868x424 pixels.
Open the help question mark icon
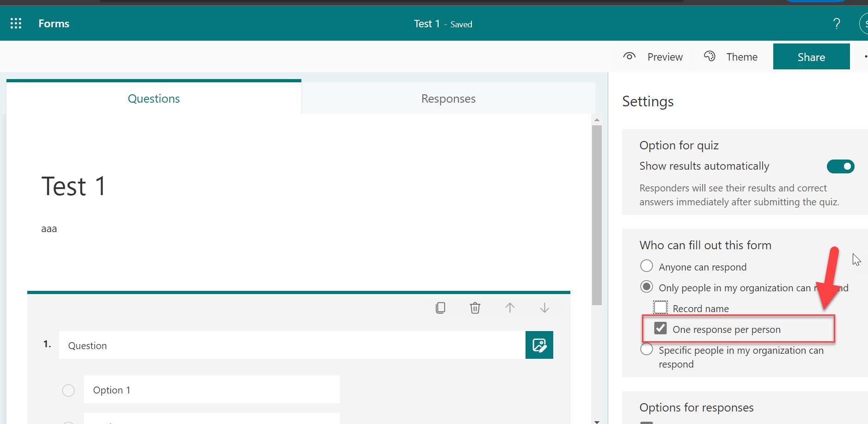837,24
